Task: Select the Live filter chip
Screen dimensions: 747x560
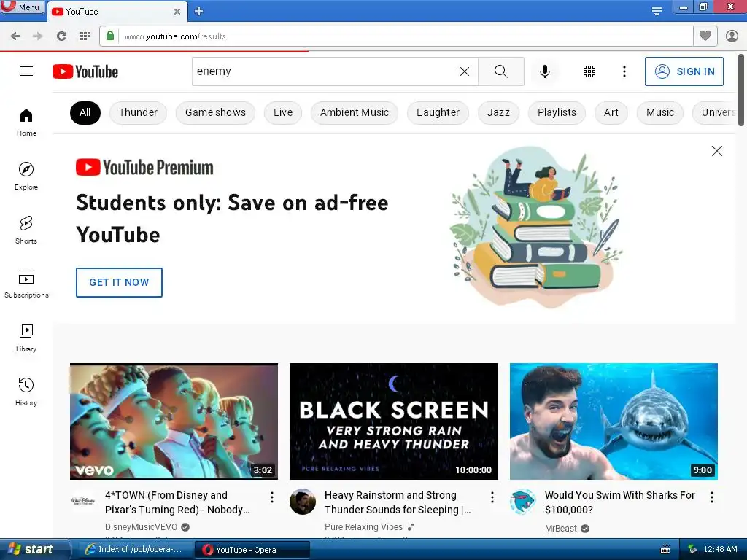Action: [283, 113]
